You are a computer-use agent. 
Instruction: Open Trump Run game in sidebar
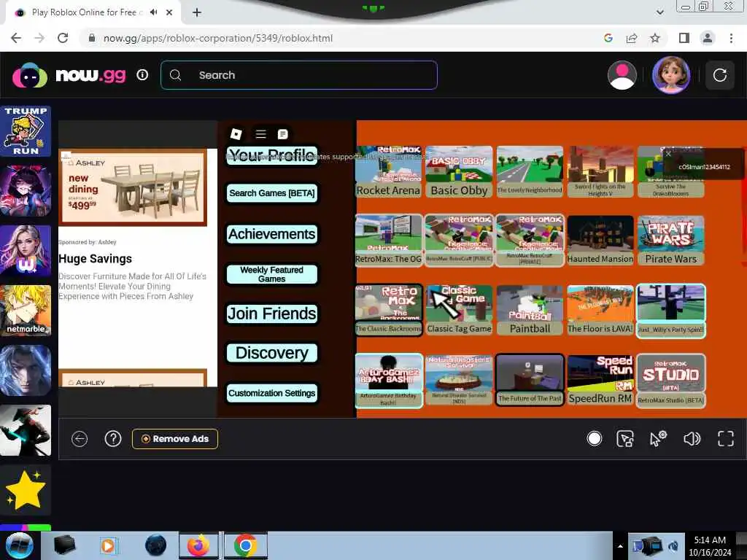pyautogui.click(x=26, y=131)
